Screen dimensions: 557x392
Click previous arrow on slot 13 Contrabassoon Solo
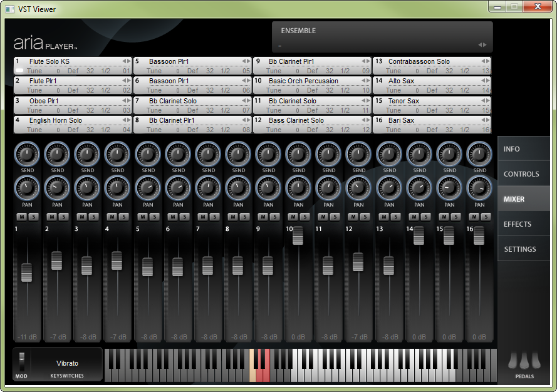[483, 61]
